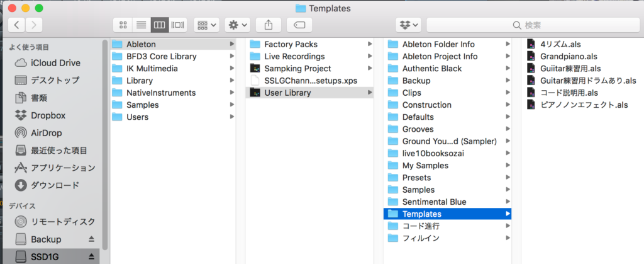Select Dropbox in the sidebar
The width and height of the screenshot is (644, 264).
point(48,115)
